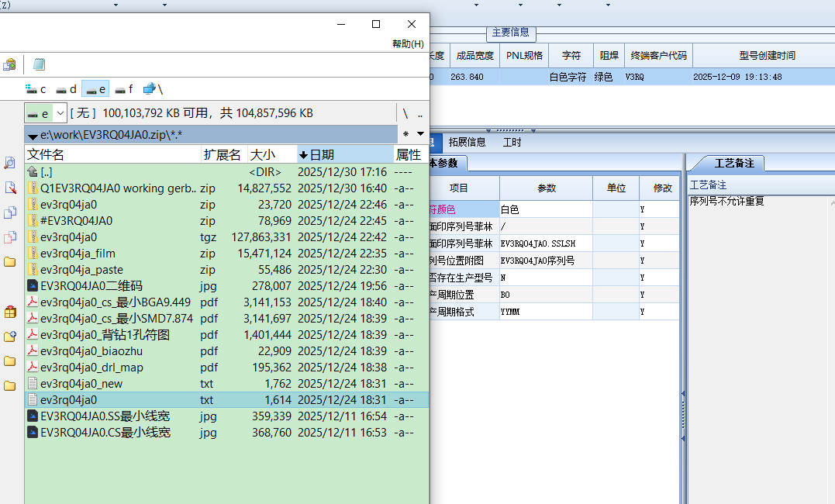The height and width of the screenshot is (504, 835).
Task: Click the current path bar e:\work\EV3RQ04JA0.zip
Action: click(211, 135)
